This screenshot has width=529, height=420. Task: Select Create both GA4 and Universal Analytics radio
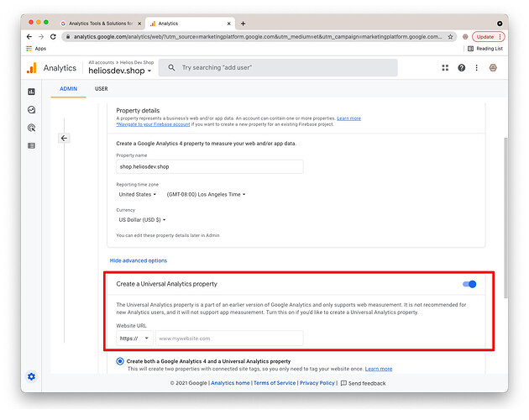[120, 361]
